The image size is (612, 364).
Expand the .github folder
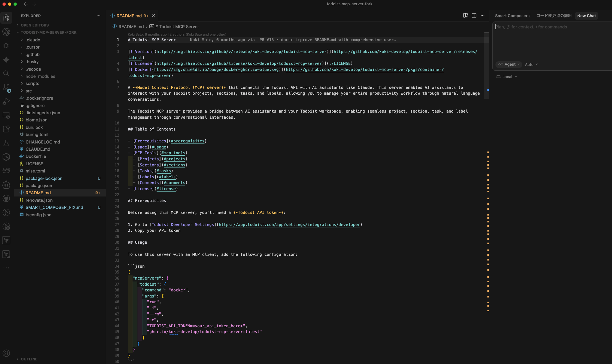33,54
